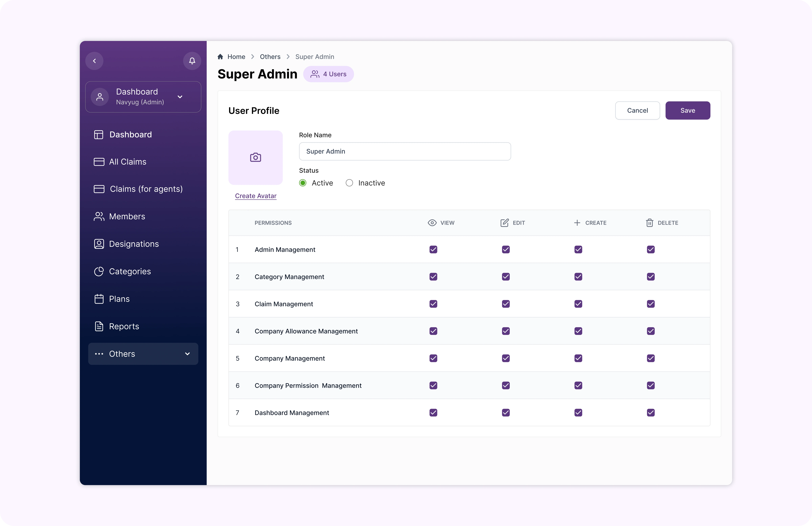Uncheck Admin Management View permission
812x526 pixels.
[433, 249]
